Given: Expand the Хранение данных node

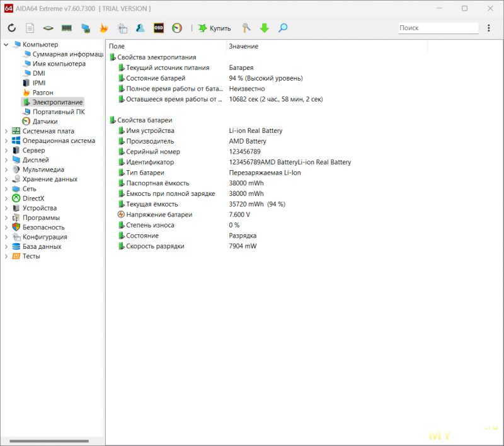Looking at the screenshot, I should point(6,180).
